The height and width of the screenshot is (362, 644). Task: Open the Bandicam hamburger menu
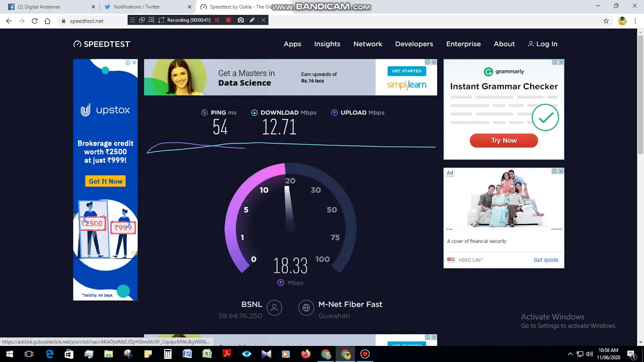(x=132, y=20)
